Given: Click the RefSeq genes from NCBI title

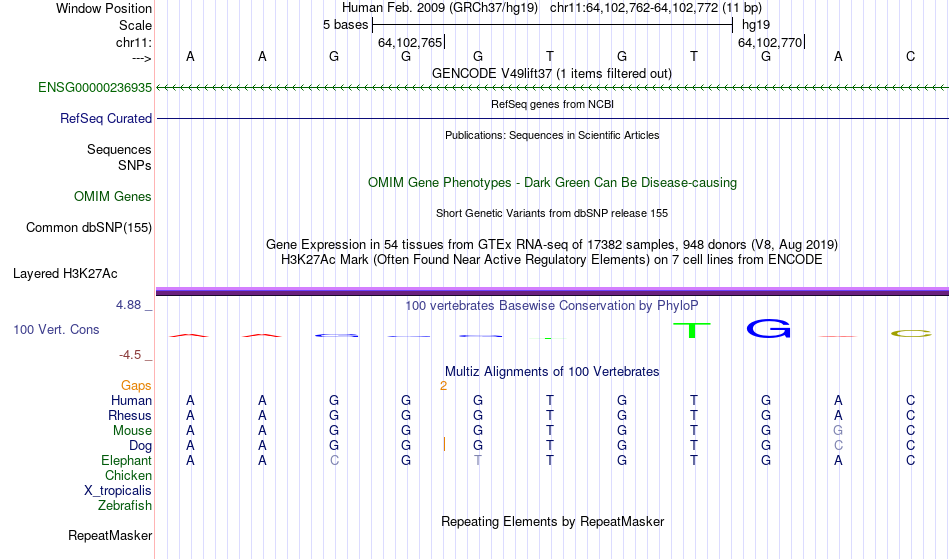Looking at the screenshot, I should pyautogui.click(x=553, y=104).
